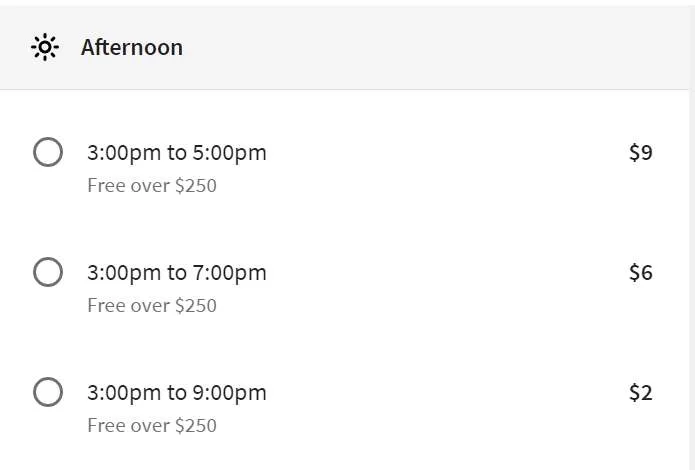Click the "3:00pm to 7:00pm" time label
695x470 pixels.
(x=177, y=273)
